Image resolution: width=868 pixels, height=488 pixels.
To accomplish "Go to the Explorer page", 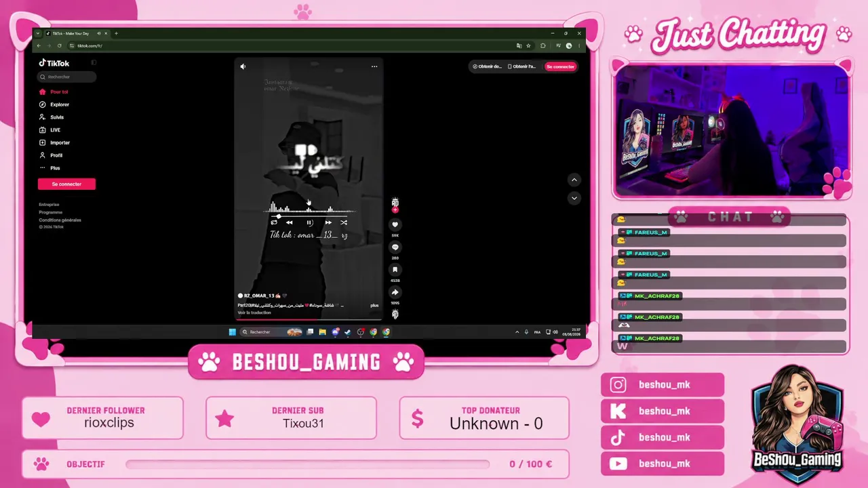I will pyautogui.click(x=54, y=104).
